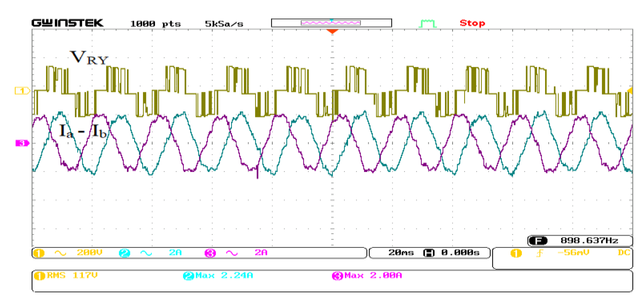The width and height of the screenshot is (644, 305).
Task: Select the yellow channel 1 circle icon
Action: point(39,253)
